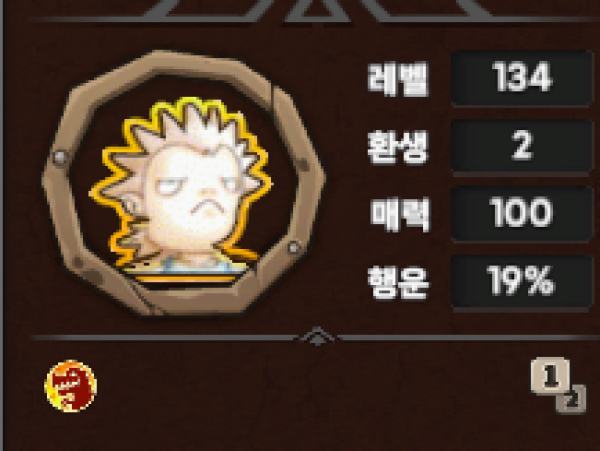Click the 레벨 level label

pos(398,79)
